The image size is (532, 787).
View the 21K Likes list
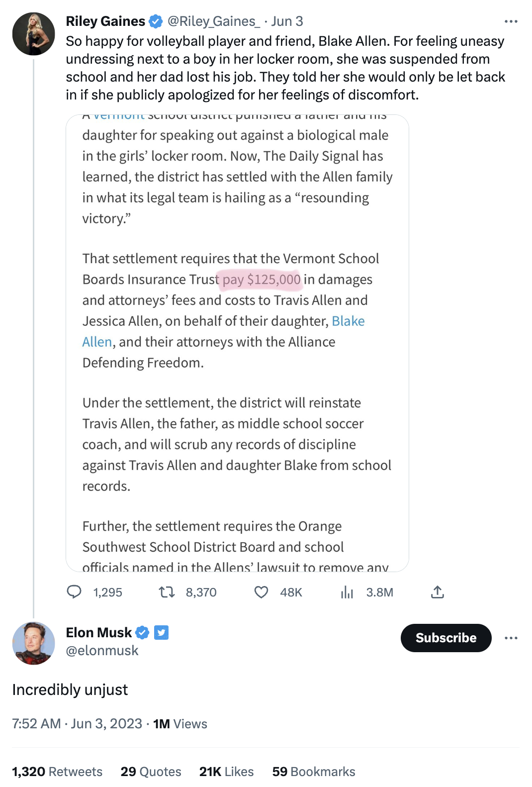click(x=226, y=772)
